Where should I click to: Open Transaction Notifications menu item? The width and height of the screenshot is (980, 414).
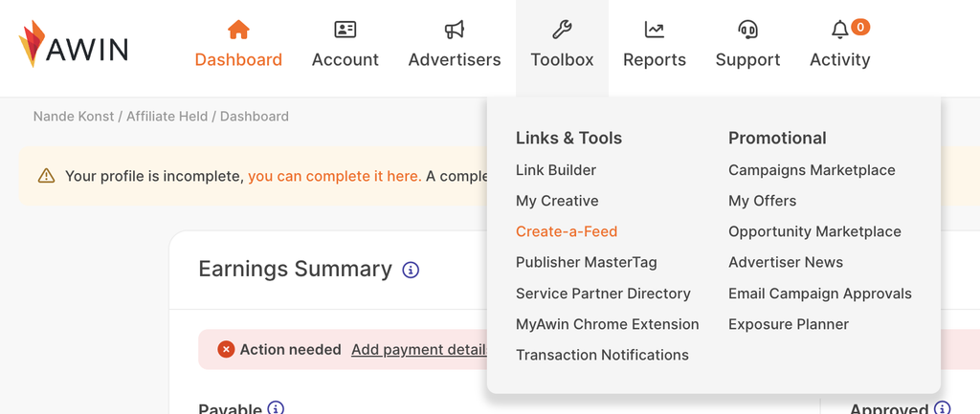[x=602, y=355]
